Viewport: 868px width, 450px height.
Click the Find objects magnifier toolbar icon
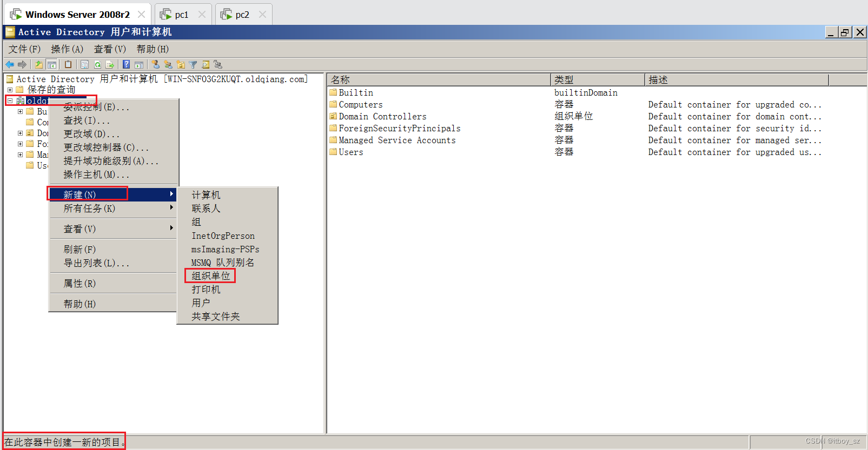pos(206,65)
